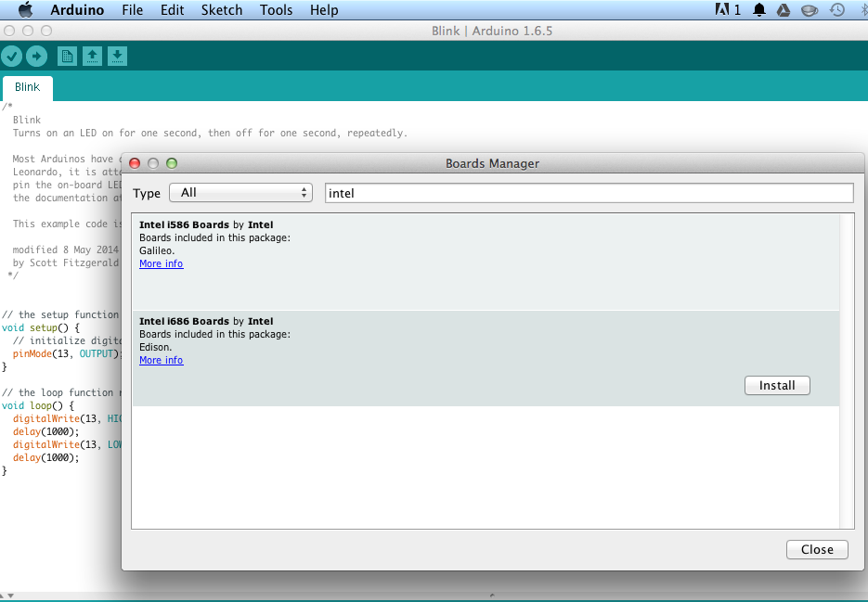Image resolution: width=868 pixels, height=602 pixels.
Task: Close the Boards Manager with Close button
Action: tap(817, 549)
